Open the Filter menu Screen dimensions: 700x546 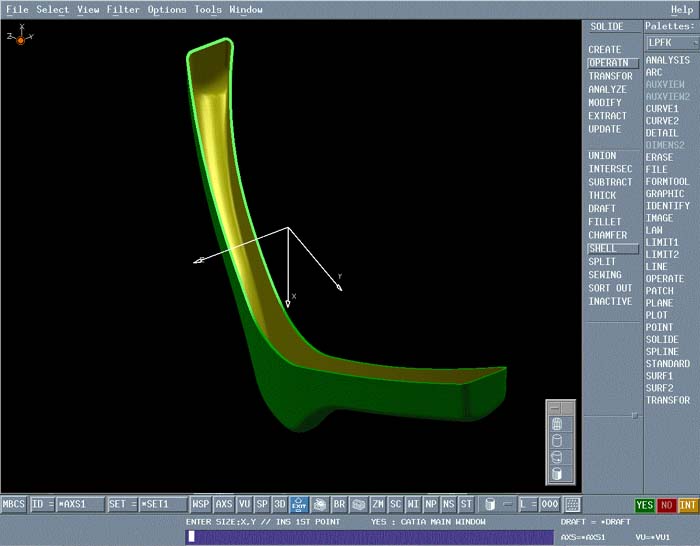pos(123,10)
